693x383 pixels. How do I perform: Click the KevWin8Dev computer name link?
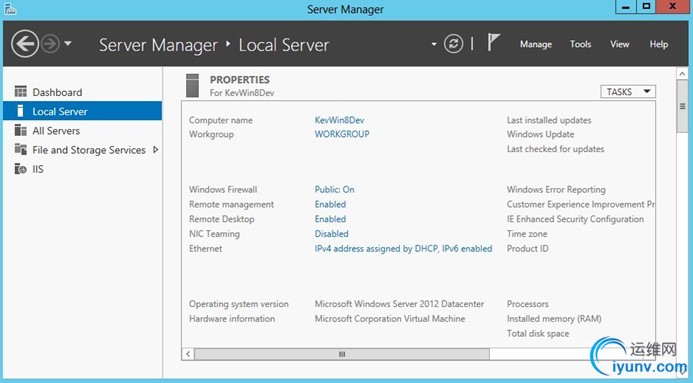(x=339, y=120)
